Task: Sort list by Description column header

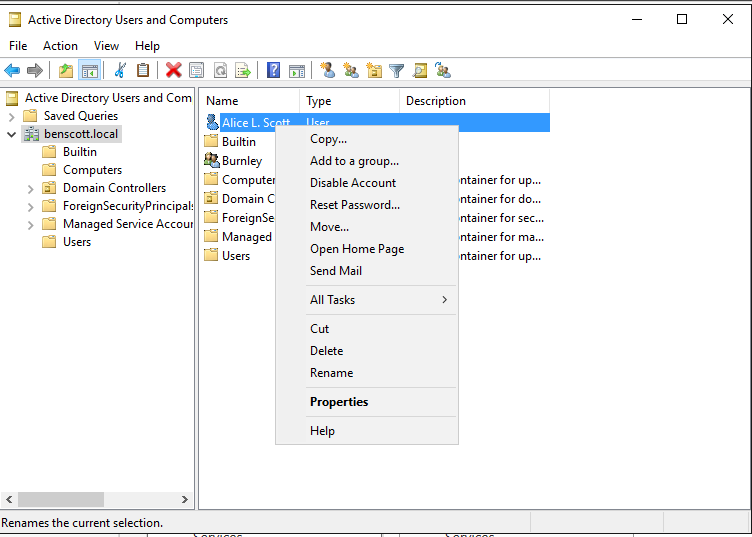Action: point(474,101)
